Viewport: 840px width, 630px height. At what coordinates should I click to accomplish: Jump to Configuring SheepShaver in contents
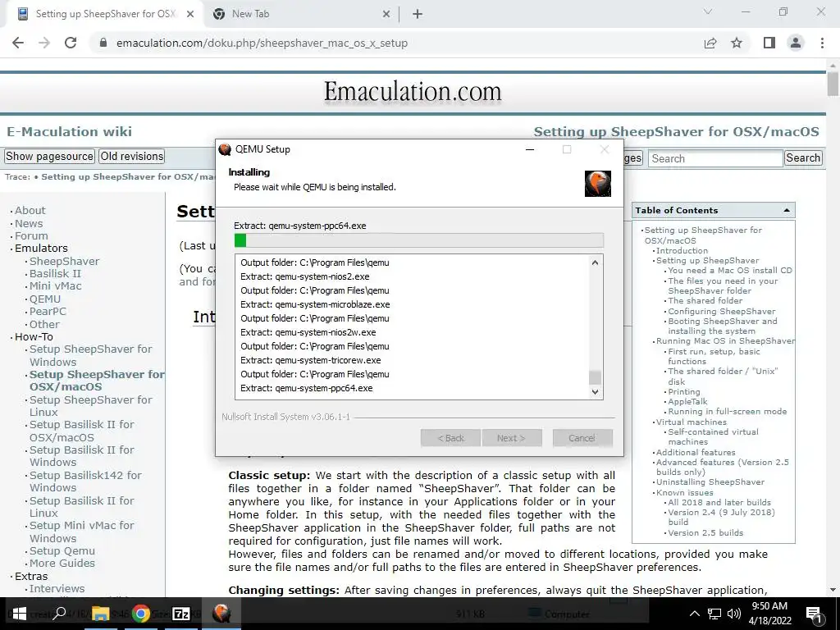722,311
